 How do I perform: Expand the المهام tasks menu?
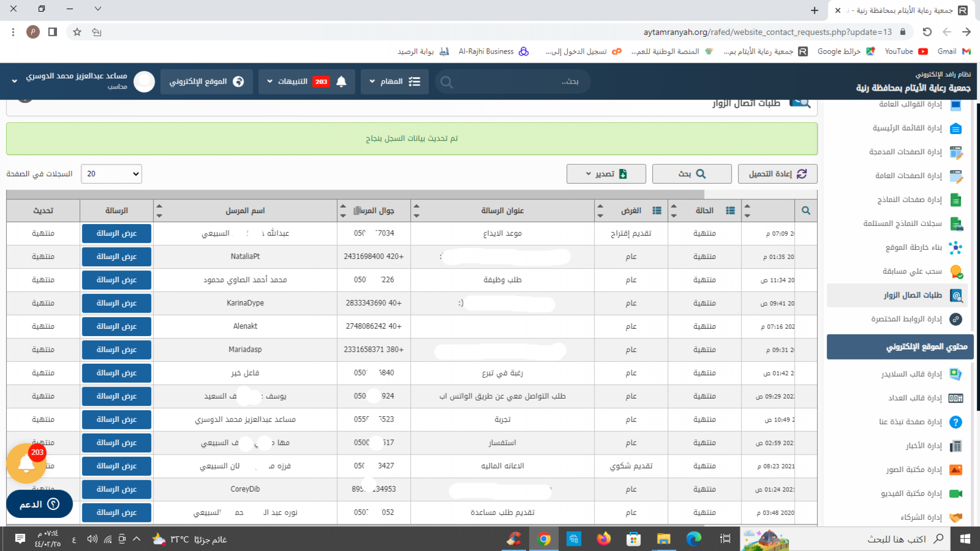tap(394, 82)
